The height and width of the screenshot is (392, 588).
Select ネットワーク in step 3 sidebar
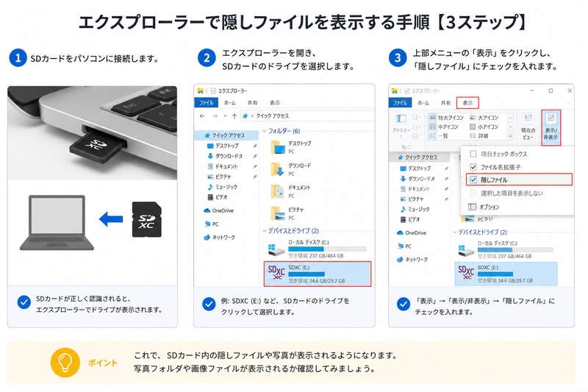click(x=412, y=260)
